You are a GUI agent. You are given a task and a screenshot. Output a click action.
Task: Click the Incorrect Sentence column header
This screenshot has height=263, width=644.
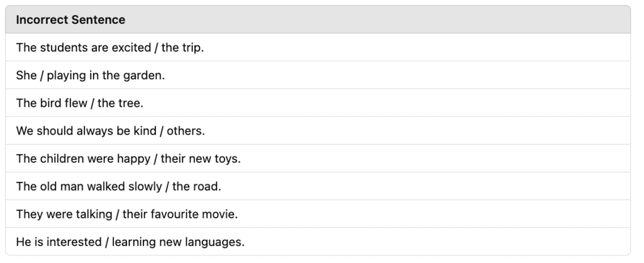pyautogui.click(x=70, y=20)
